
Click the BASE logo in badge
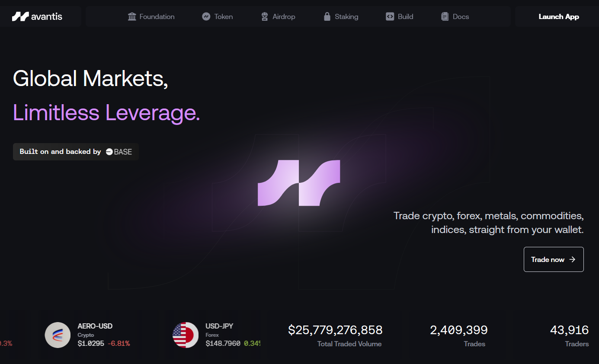(x=119, y=152)
